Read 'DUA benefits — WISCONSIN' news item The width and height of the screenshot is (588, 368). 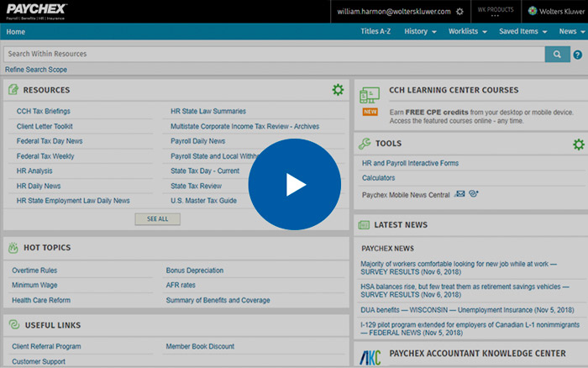click(x=467, y=310)
